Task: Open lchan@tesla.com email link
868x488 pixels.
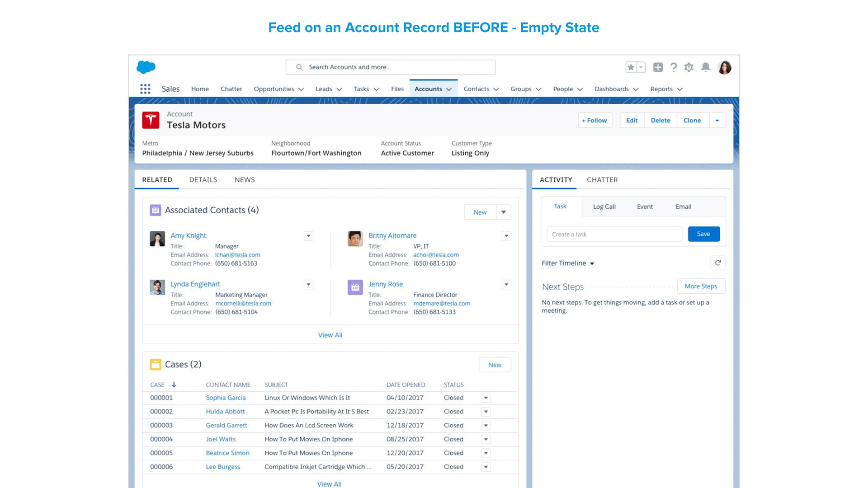Action: [x=237, y=255]
